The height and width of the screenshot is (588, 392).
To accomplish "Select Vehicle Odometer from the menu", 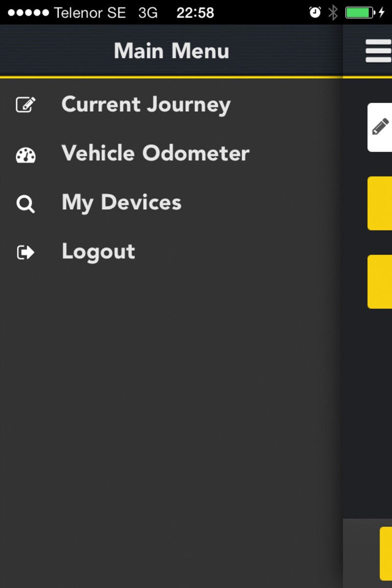I will pyautogui.click(x=155, y=153).
